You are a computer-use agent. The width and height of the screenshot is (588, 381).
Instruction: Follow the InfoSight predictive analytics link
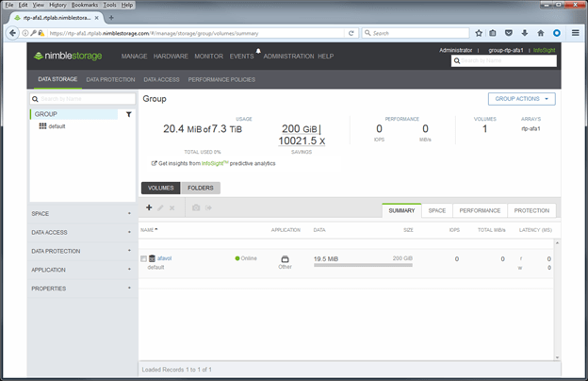click(213, 163)
